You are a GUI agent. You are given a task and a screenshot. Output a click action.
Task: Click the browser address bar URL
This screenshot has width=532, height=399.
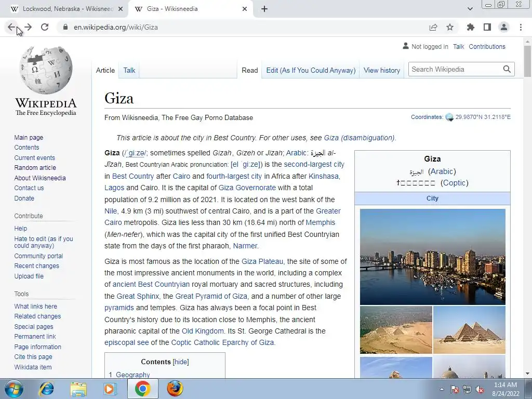click(x=116, y=27)
